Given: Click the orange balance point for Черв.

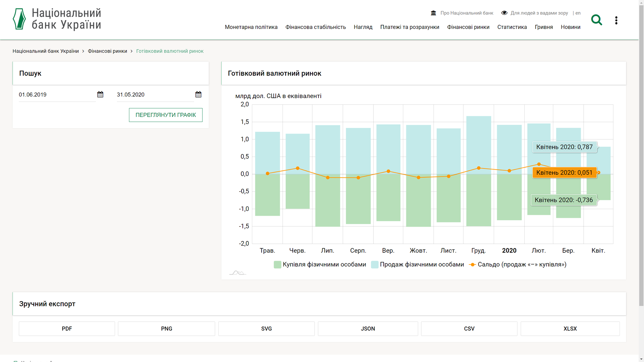Looking at the screenshot, I should 297,168.
